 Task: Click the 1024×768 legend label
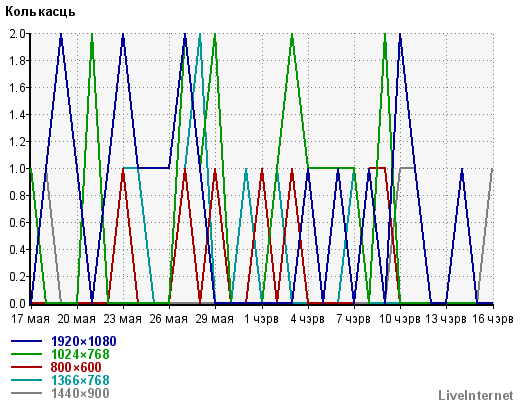click(80, 354)
